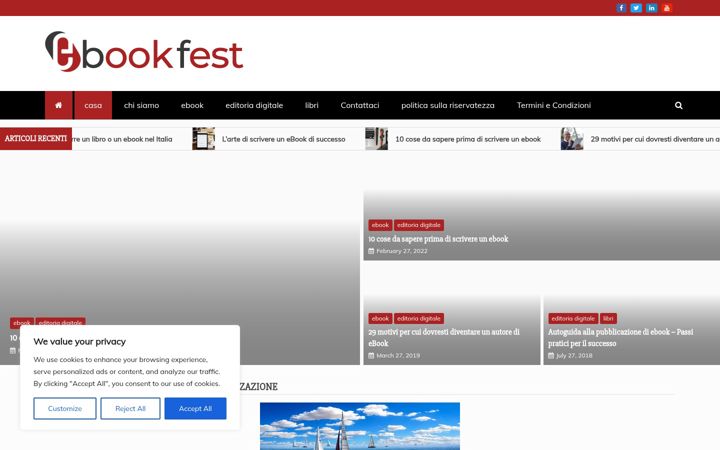Viewport: 720px width, 450px height.
Task: Open the editoria digitale menu item
Action: pyautogui.click(x=254, y=105)
